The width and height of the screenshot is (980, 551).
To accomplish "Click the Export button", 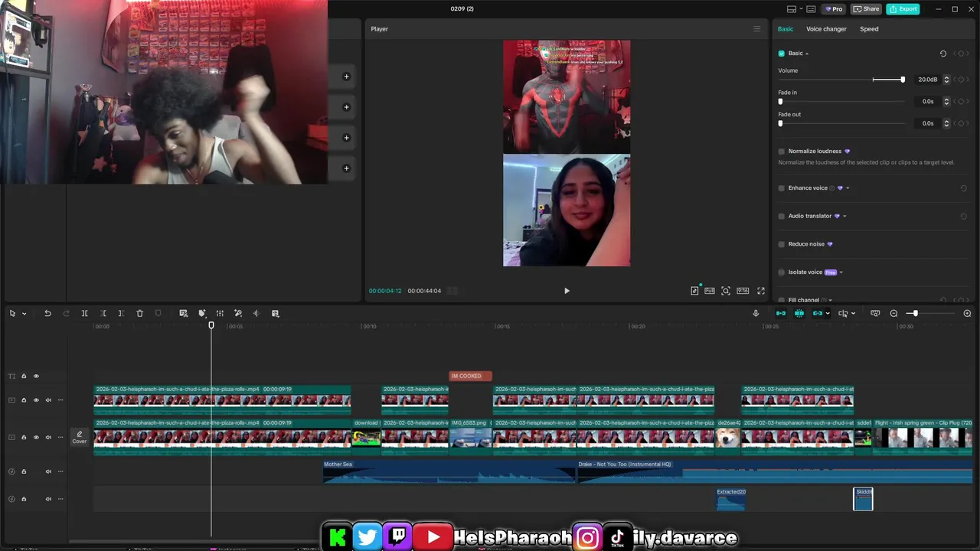I will point(903,9).
